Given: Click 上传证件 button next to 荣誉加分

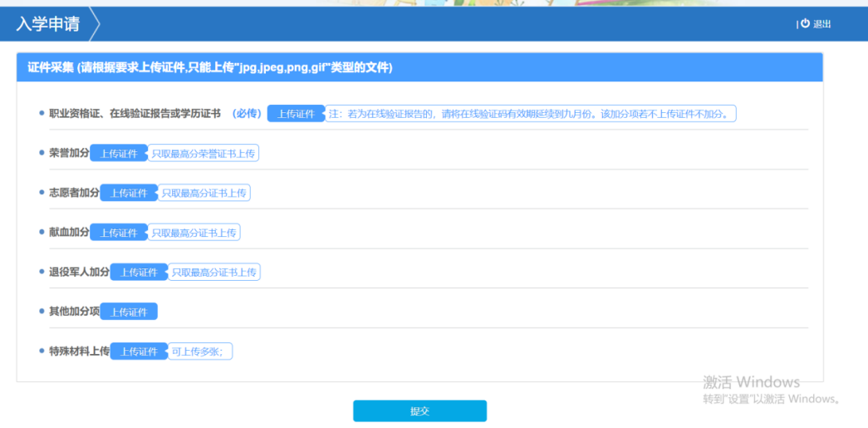Looking at the screenshot, I should click(x=118, y=154).
